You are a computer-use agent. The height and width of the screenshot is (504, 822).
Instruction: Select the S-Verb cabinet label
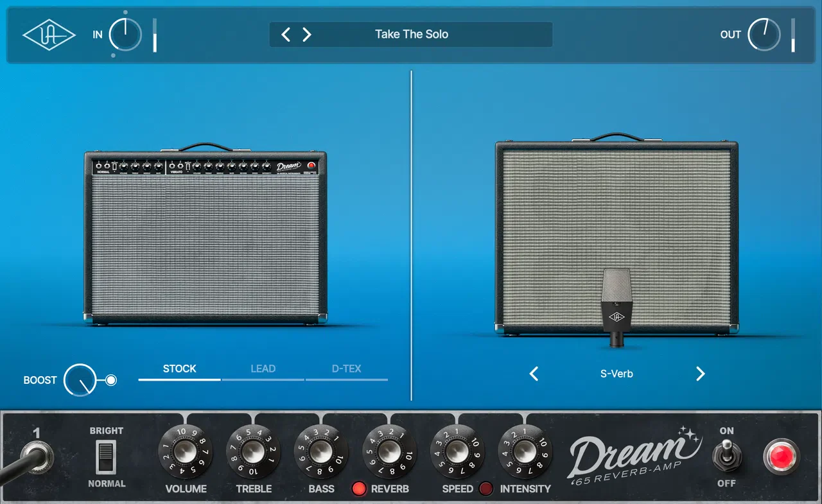pyautogui.click(x=616, y=374)
